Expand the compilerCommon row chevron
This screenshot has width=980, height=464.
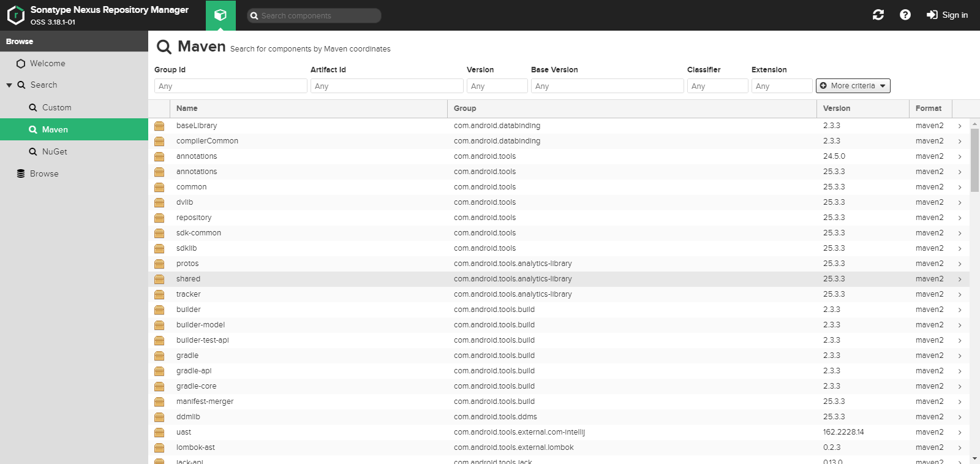tap(960, 141)
